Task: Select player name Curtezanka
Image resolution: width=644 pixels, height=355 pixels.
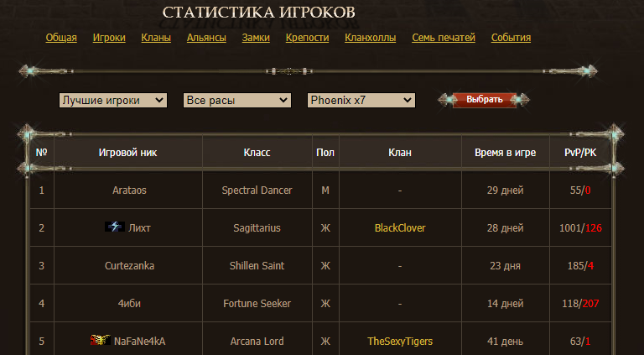Action: [129, 266]
